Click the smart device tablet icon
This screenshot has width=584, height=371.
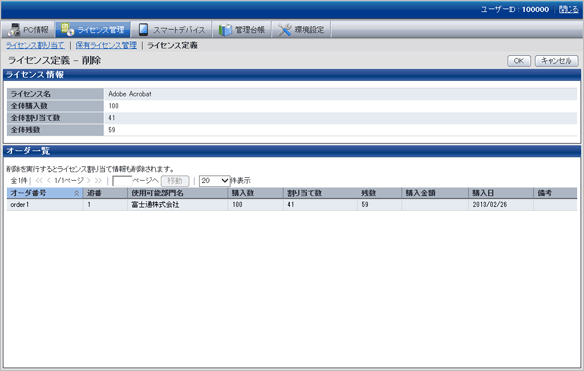click(x=143, y=29)
